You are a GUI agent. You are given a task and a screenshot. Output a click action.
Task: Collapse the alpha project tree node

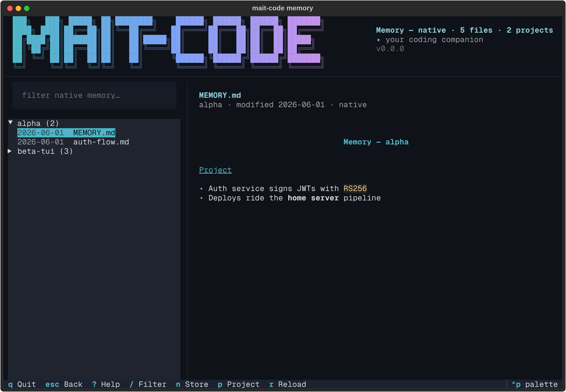pos(10,123)
